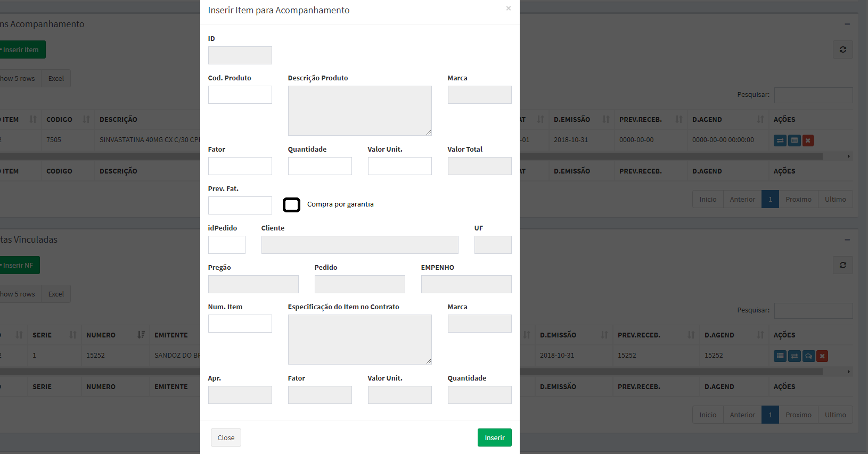This screenshot has height=454, width=868.
Task: Click the comments icon for invoice 15252
Action: [x=808, y=356]
